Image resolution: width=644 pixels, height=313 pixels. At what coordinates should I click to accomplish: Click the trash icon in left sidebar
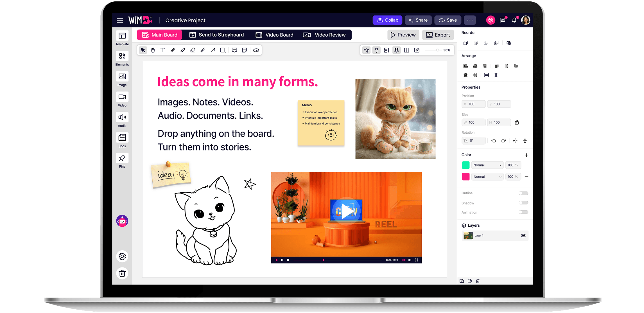pos(122,273)
